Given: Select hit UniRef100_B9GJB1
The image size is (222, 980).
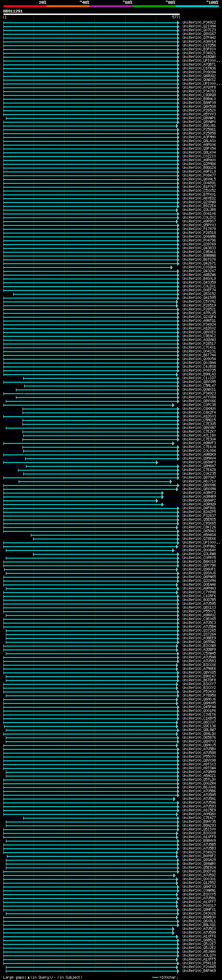Looking at the screenshot, I should tap(199, 125).
